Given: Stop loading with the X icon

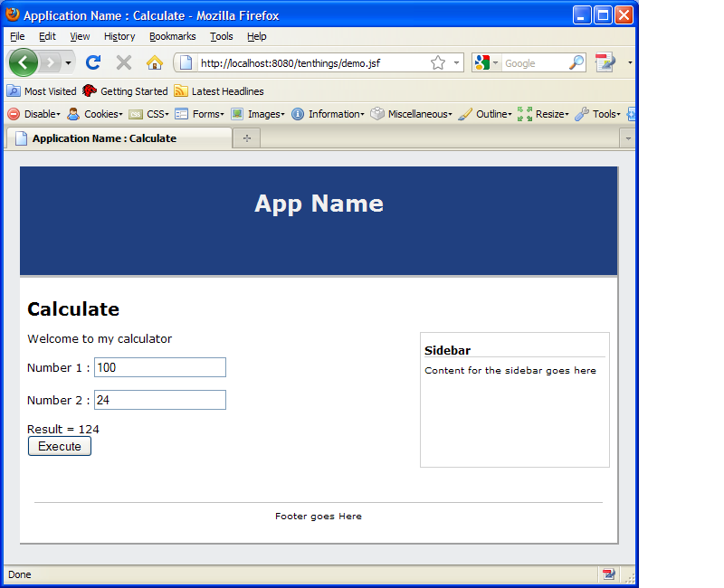Looking at the screenshot, I should [124, 62].
